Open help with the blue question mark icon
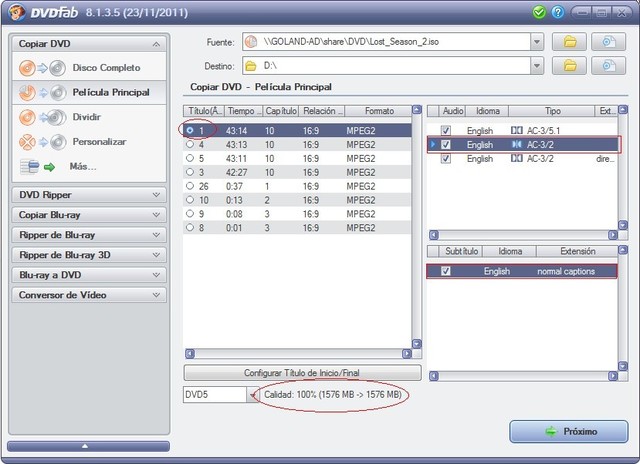Image resolution: width=640 pixels, height=464 pixels. click(x=558, y=12)
